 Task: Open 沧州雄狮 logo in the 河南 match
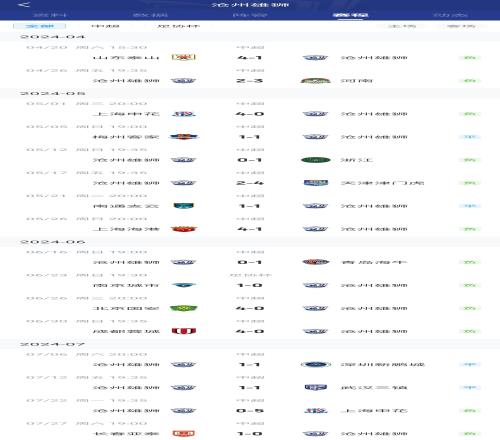pos(183,80)
